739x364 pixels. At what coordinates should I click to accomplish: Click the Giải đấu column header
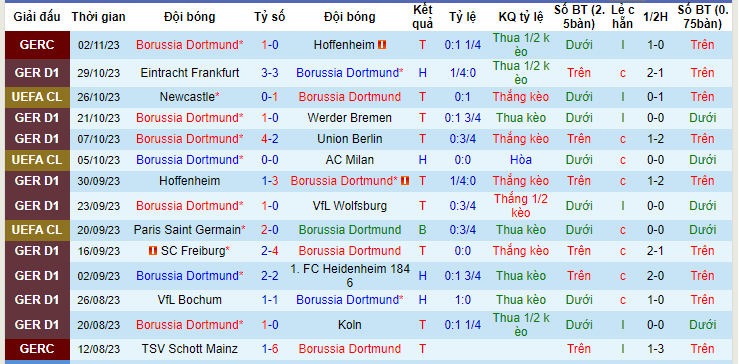(37, 17)
